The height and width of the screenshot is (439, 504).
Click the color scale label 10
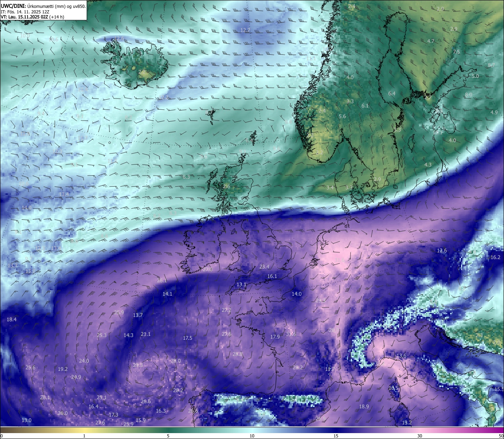coord(252,436)
